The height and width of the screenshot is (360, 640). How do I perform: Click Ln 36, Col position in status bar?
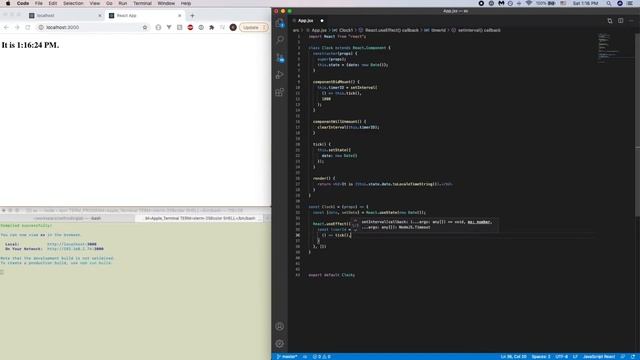click(x=513, y=356)
